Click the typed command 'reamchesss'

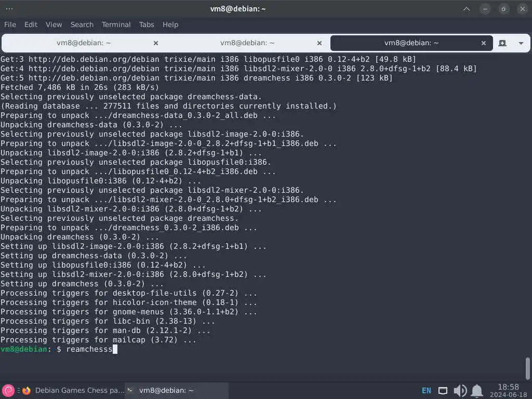click(89, 349)
